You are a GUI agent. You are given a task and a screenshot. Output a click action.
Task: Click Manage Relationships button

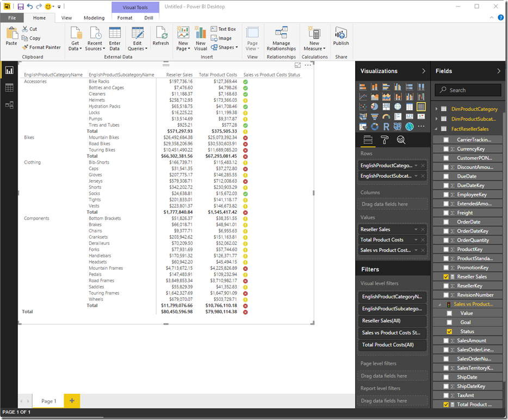(x=281, y=39)
